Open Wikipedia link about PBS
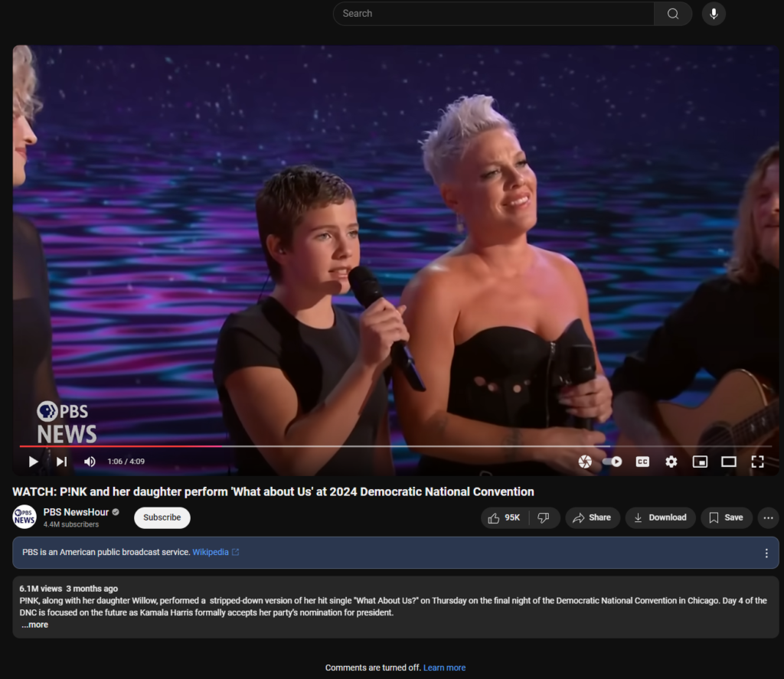The image size is (784, 679). [215, 552]
